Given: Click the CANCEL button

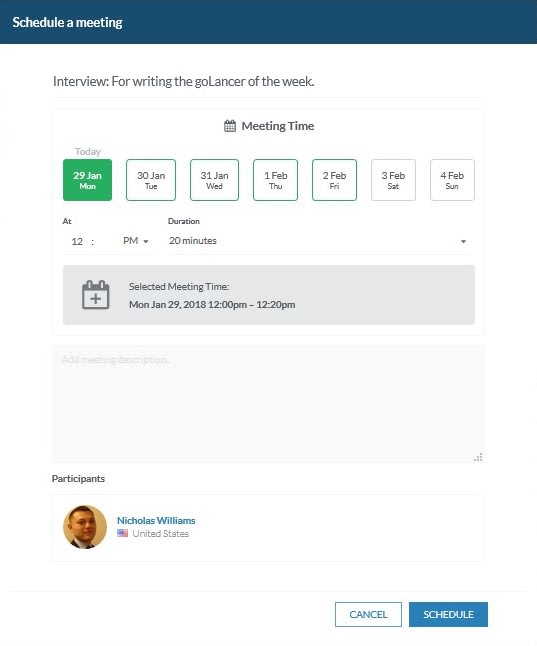Looking at the screenshot, I should point(368,614).
